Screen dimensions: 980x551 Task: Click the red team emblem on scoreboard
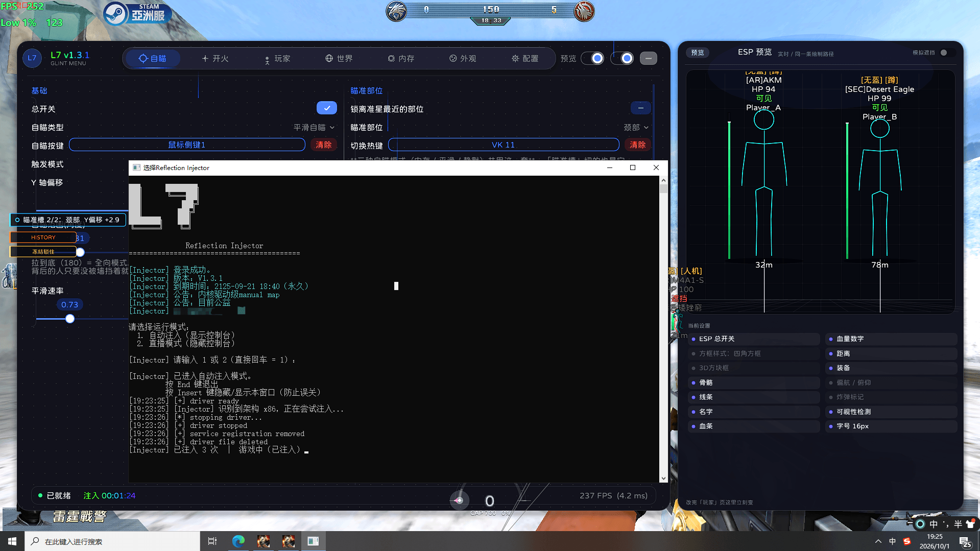(584, 11)
